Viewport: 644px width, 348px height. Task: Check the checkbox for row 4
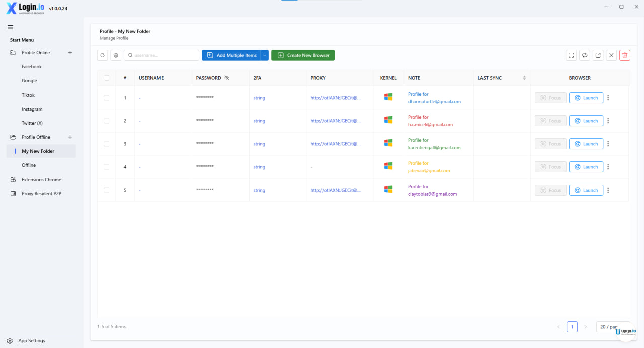pyautogui.click(x=106, y=167)
